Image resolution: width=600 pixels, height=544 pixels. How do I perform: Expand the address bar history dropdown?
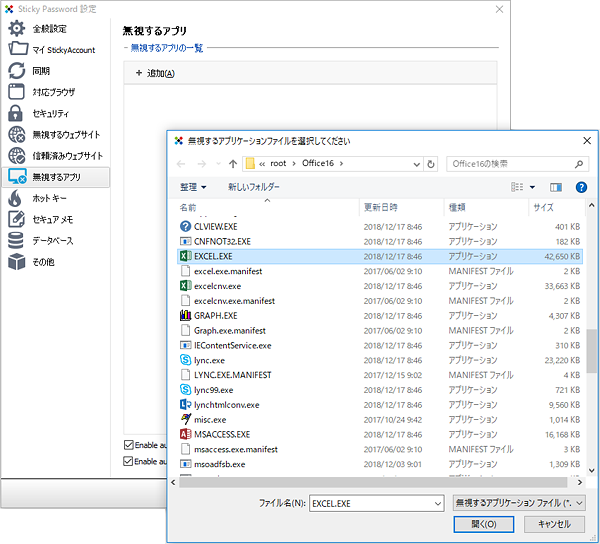coord(417,164)
